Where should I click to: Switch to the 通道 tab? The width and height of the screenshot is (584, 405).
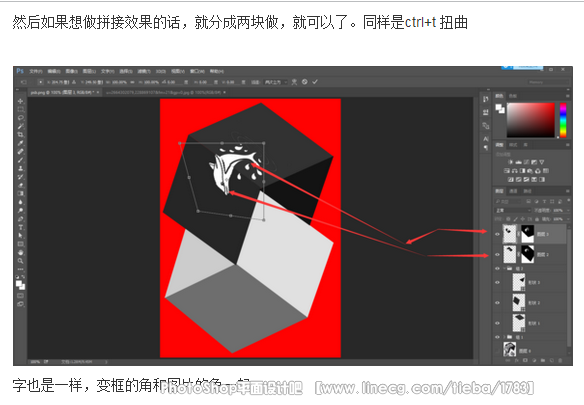click(x=513, y=191)
